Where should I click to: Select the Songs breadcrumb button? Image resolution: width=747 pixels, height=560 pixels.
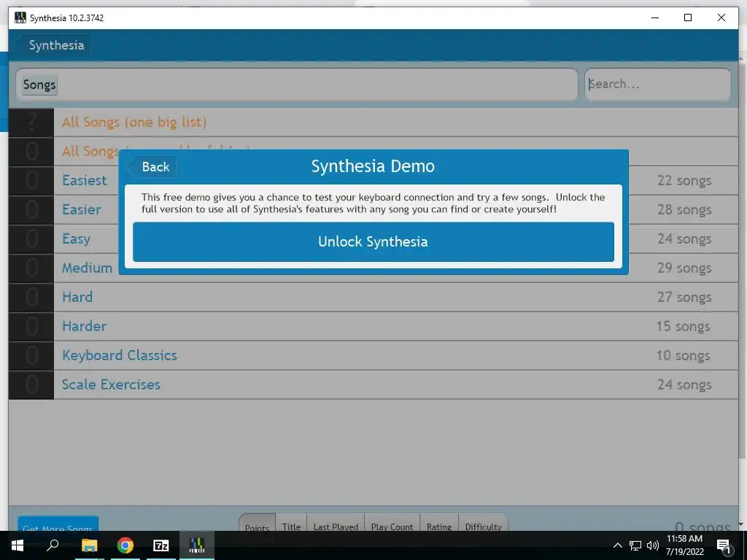(x=39, y=85)
